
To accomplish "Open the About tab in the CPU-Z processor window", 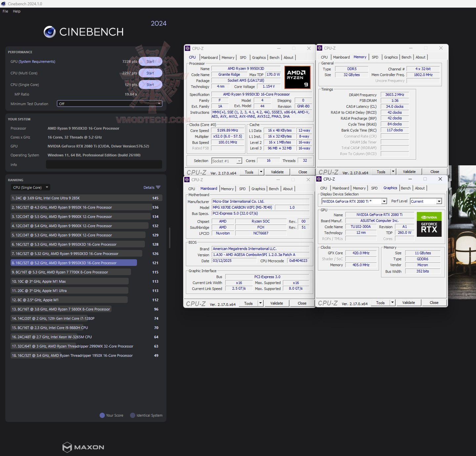I will [x=288, y=58].
